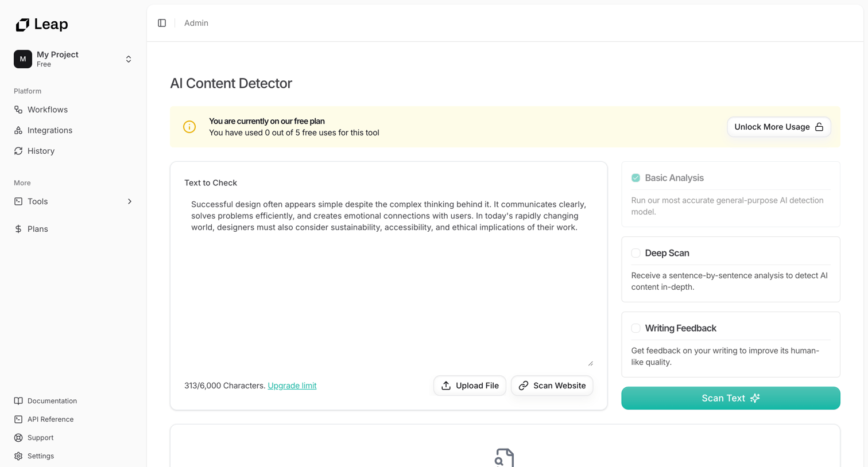This screenshot has width=868, height=467.
Task: Click the My Project name
Action: [57, 55]
